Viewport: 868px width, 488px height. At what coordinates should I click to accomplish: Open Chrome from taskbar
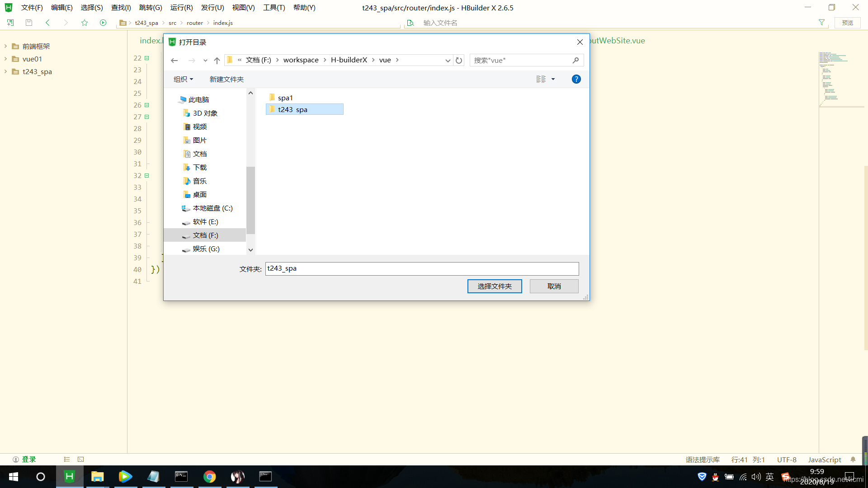[209, 477]
